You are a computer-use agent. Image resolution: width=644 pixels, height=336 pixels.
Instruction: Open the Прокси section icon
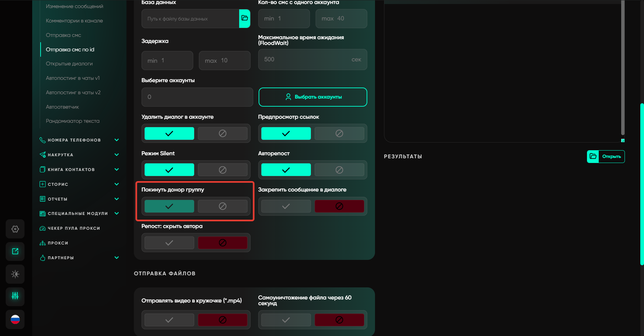[x=43, y=243]
